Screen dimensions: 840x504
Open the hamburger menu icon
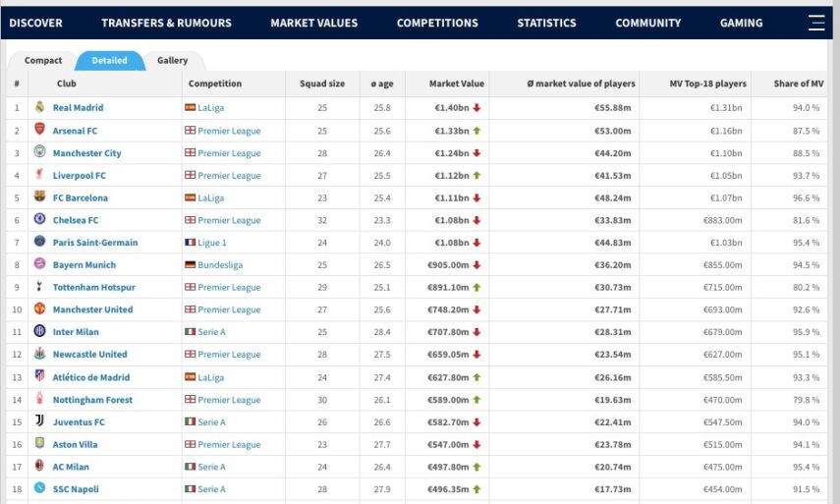point(815,24)
